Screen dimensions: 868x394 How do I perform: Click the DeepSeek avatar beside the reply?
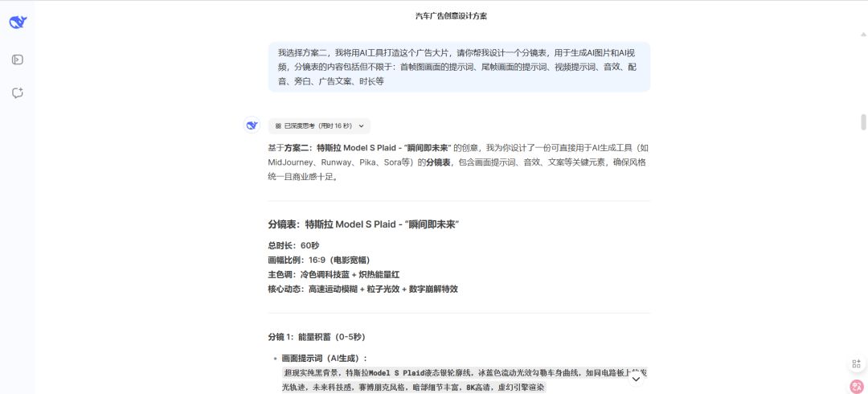coord(252,125)
